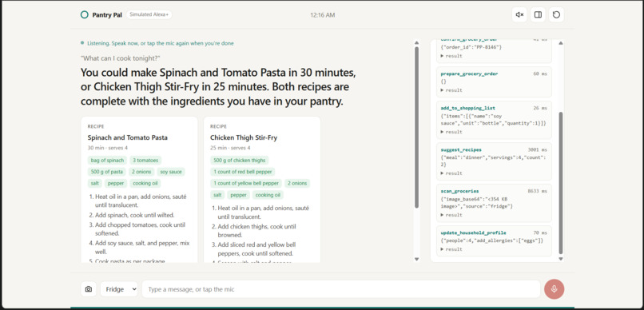Click the '3 tomatoes' ingredient tag
The width and height of the screenshot is (644, 310).
pyautogui.click(x=145, y=160)
